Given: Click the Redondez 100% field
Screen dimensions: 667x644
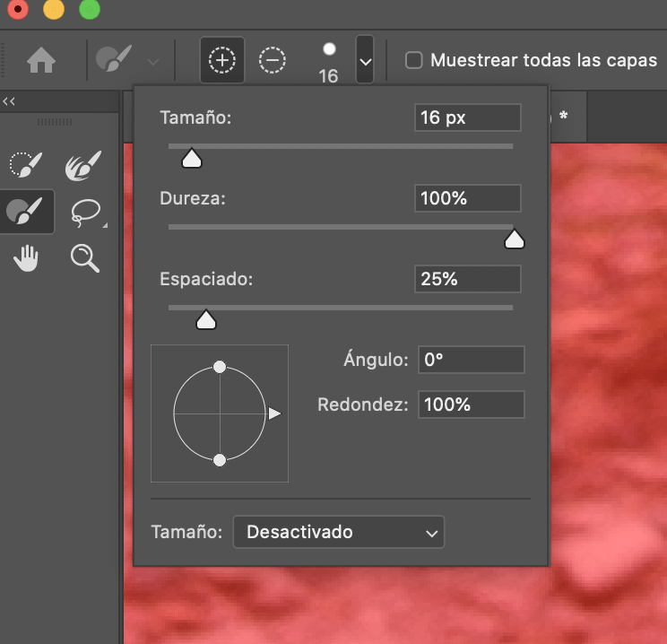Looking at the screenshot, I should pyautogui.click(x=472, y=405).
